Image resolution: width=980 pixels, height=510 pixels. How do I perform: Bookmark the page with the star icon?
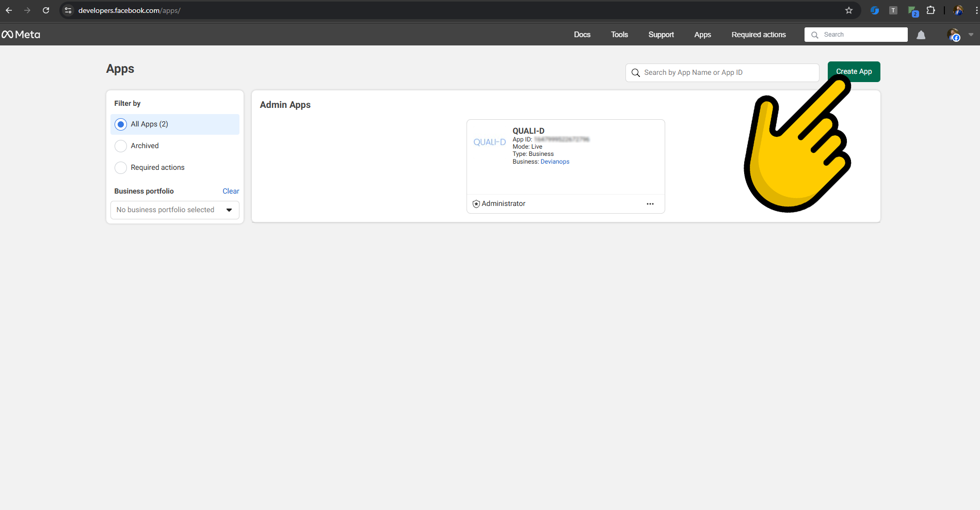coord(848,10)
